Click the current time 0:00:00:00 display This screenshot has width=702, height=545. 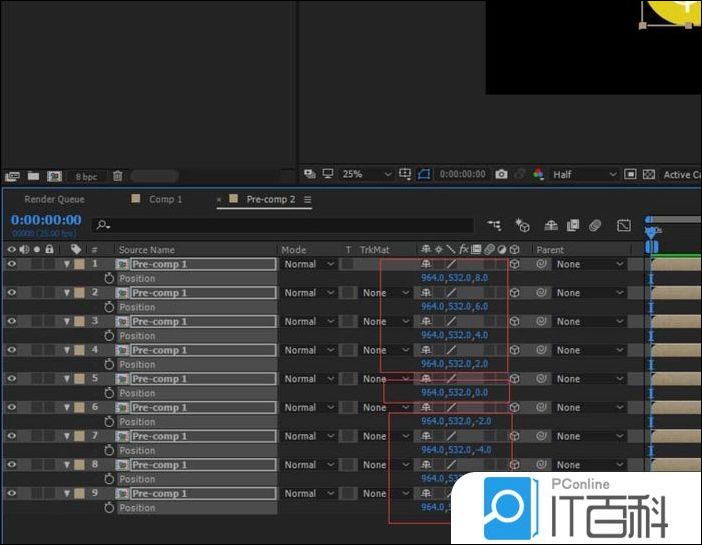tap(46, 220)
